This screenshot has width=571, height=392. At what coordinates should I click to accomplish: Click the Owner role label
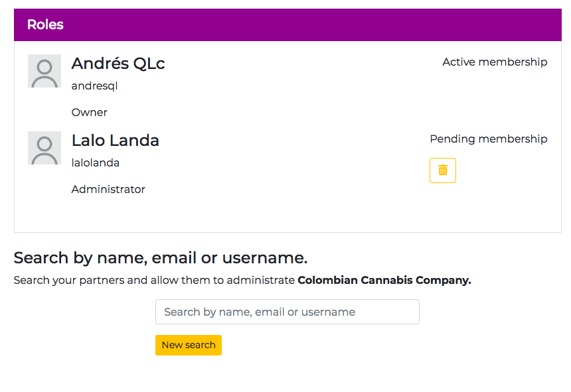pos(90,112)
